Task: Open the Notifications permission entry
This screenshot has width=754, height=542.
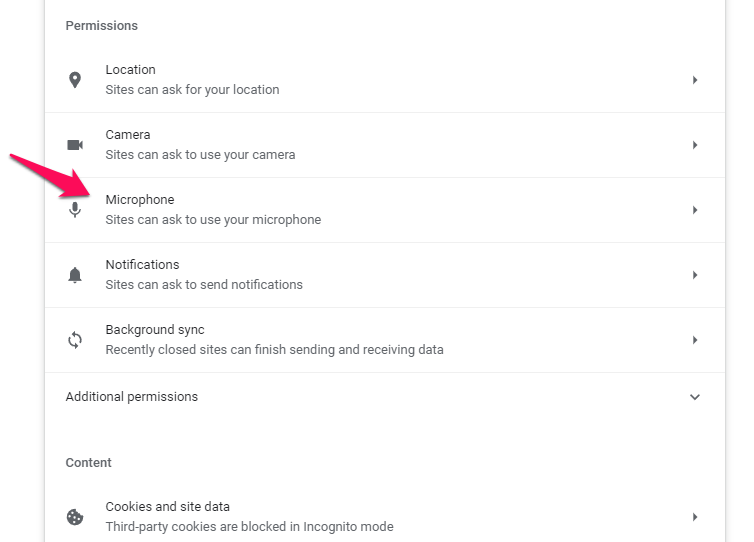Action: (x=385, y=275)
